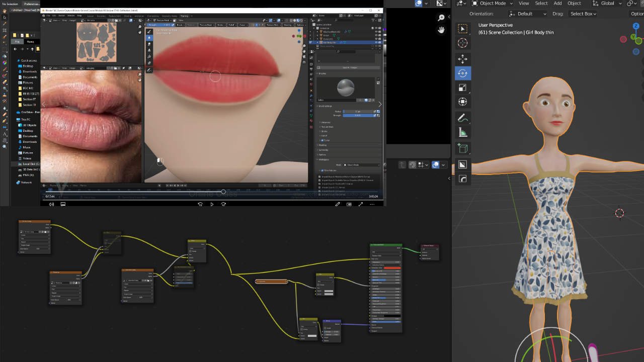Open the Add menu in 3D viewport header

[x=557, y=3]
